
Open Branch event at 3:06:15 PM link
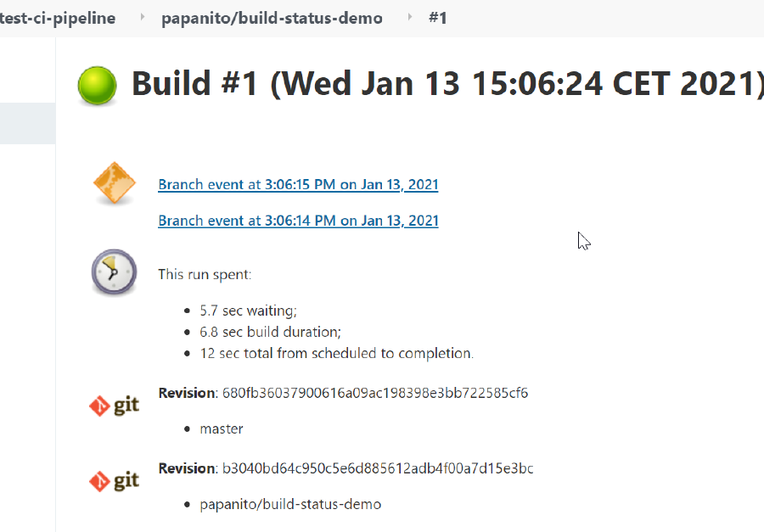(x=298, y=185)
